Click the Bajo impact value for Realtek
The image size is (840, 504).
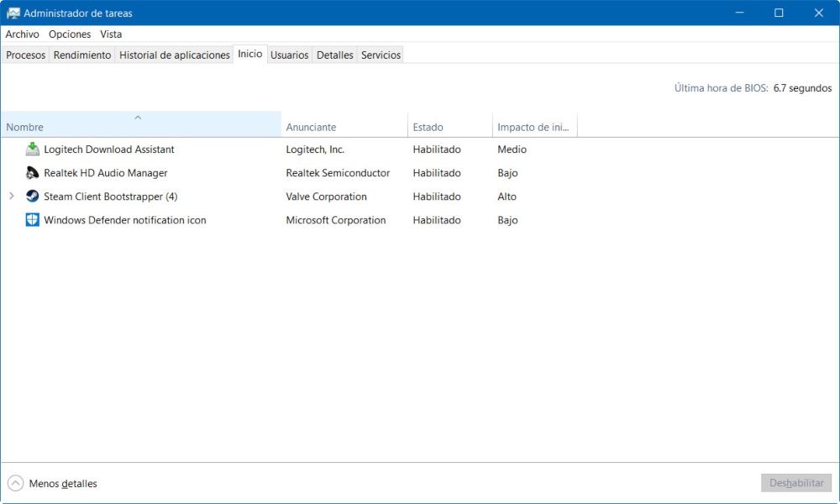(x=508, y=173)
